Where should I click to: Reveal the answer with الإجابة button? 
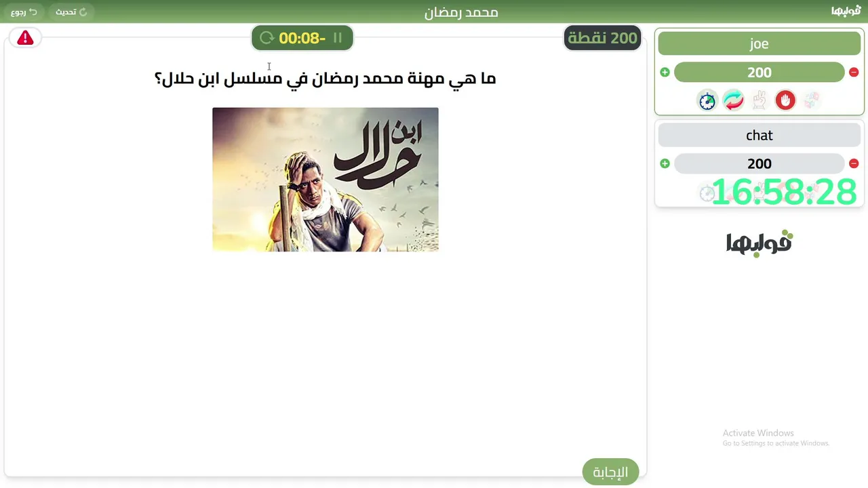610,472
